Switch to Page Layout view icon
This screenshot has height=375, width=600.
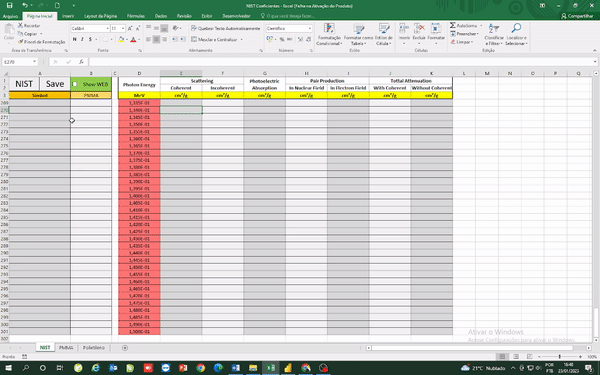tap(516, 357)
